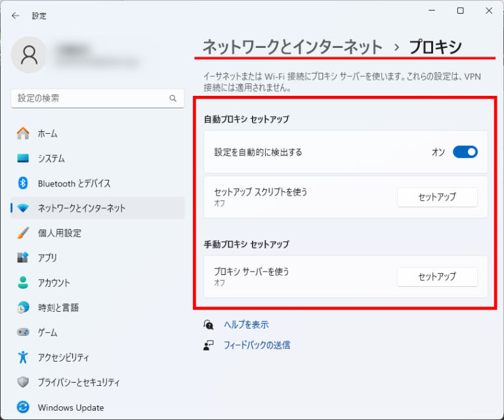The image size is (504, 420).
Task: Click セットアップ button for proxy server
Action: point(437,277)
